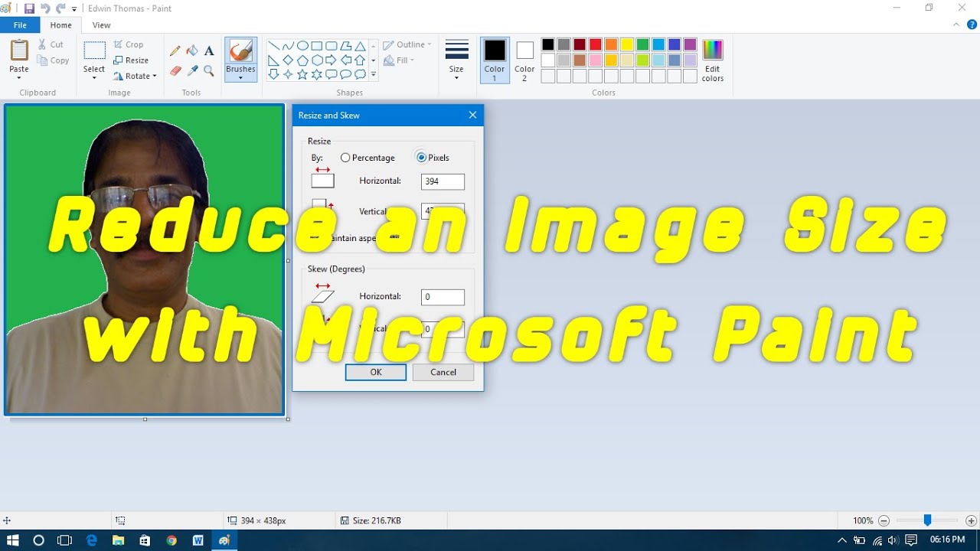
Task: Click the Resize Horizontal pixel field
Action: coord(443,181)
